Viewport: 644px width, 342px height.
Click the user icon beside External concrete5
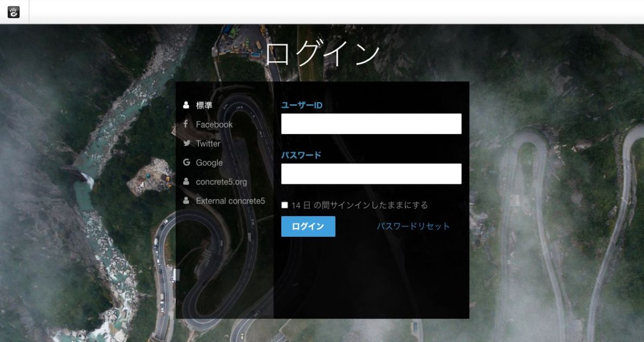tap(186, 200)
